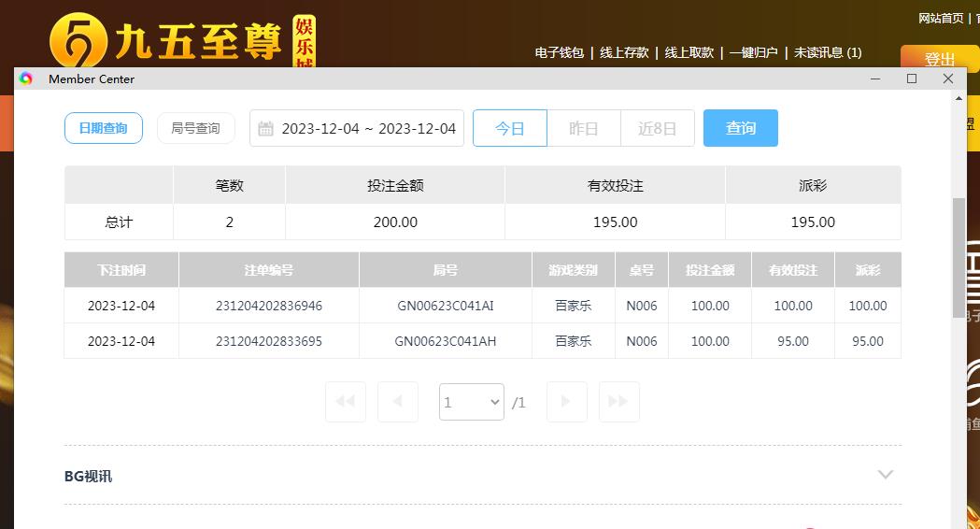The height and width of the screenshot is (529, 980).
Task: Open 电子钱包 link in site header
Action: click(560, 52)
